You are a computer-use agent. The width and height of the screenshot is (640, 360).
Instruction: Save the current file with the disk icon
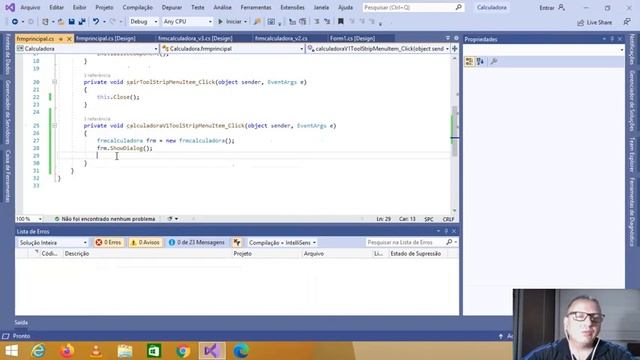pyautogui.click(x=71, y=22)
